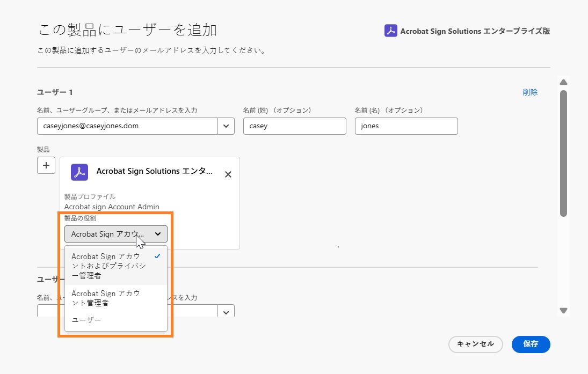The height and width of the screenshot is (374, 588).
Task: Click the scrollbar down arrow icon
Action: pos(563,310)
